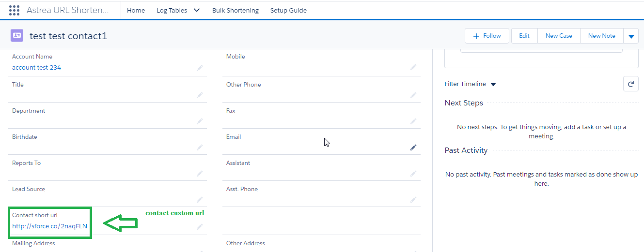This screenshot has width=644, height=252.
Task: Switch to the Setup Guide tab
Action: [x=288, y=10]
